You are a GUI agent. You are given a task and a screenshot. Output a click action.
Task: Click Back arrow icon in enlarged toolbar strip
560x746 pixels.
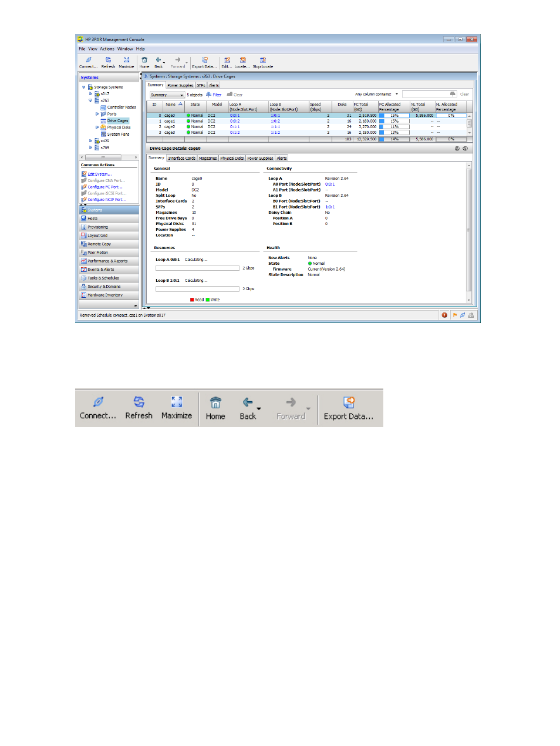pyautogui.click(x=248, y=402)
